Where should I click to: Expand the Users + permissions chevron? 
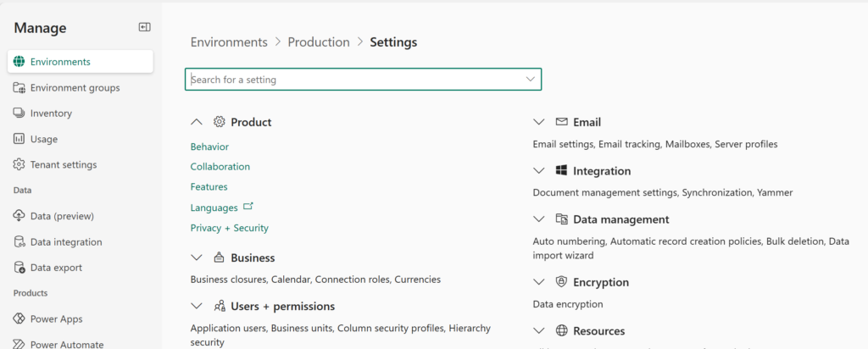pyautogui.click(x=197, y=306)
